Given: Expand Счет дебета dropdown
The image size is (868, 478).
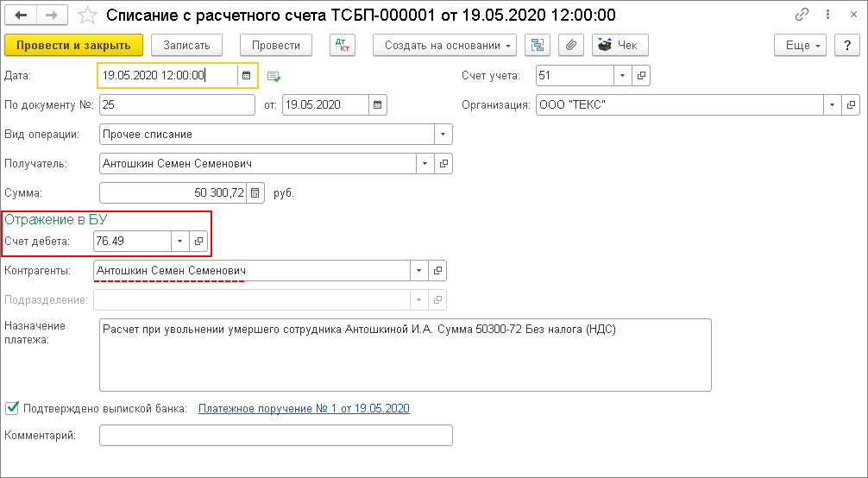Looking at the screenshot, I should pyautogui.click(x=180, y=242).
